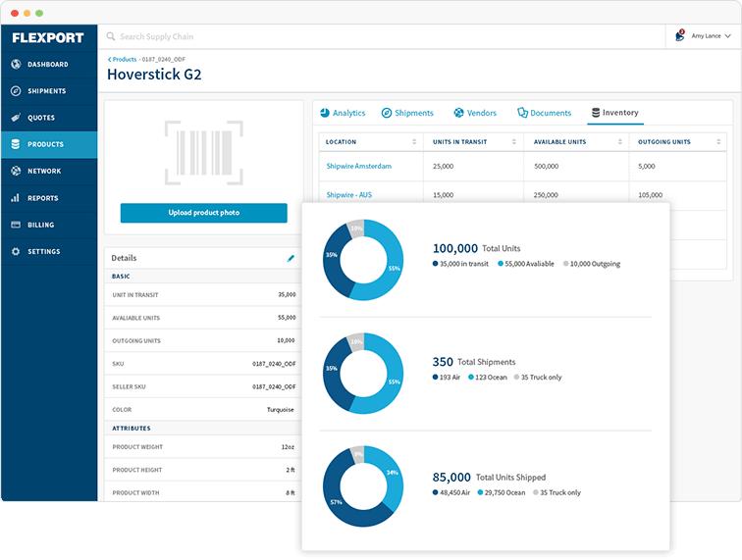
Task: Click the Billing card icon in sidebar
Action: point(16,225)
